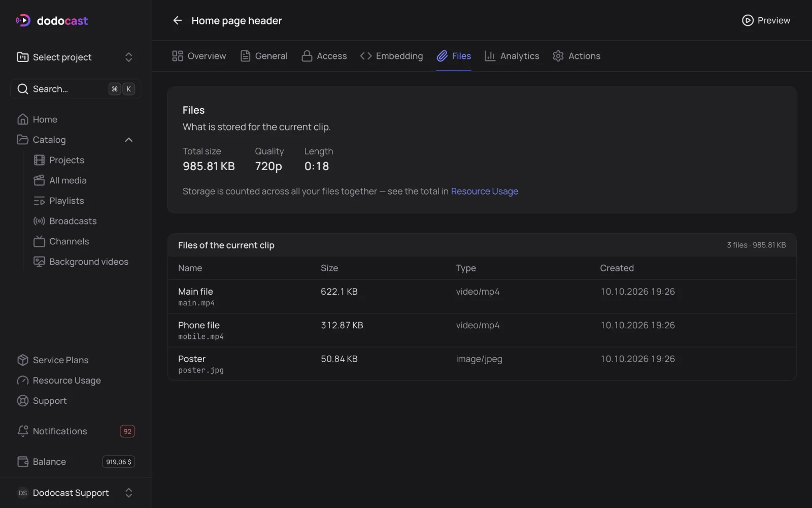Click the 92 notifications badge
812x508 pixels.
coord(127,431)
